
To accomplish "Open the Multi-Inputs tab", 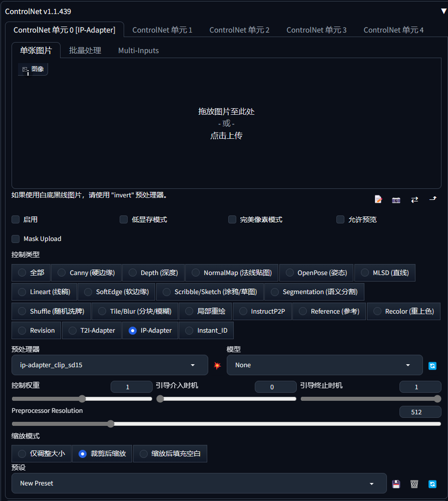I will point(138,50).
